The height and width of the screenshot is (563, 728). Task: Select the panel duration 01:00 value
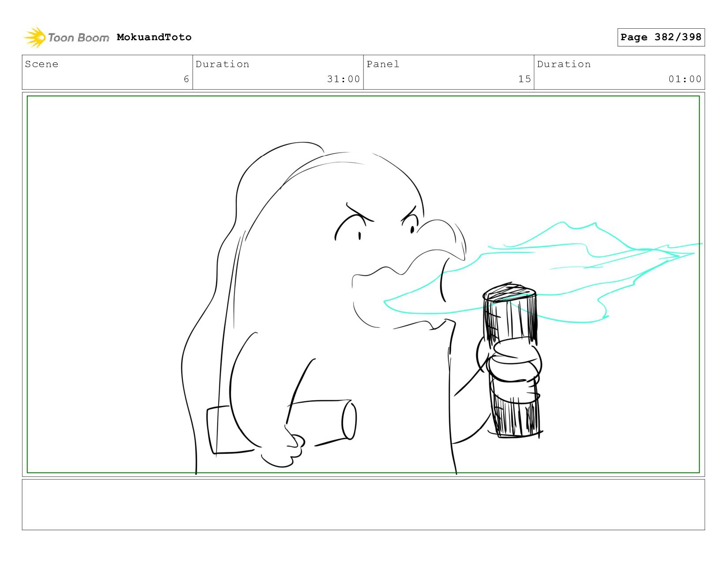click(x=685, y=79)
